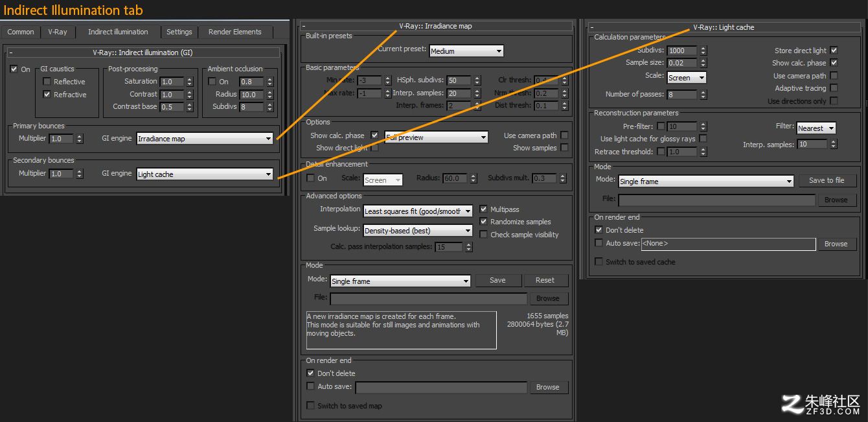Screen dimensions: 868x422
Task: Open the Settings tab
Action: [x=179, y=32]
